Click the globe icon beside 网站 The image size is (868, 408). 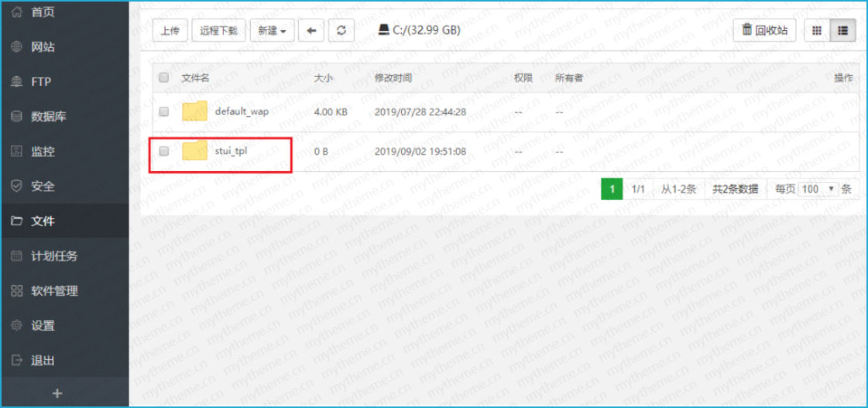coord(16,47)
